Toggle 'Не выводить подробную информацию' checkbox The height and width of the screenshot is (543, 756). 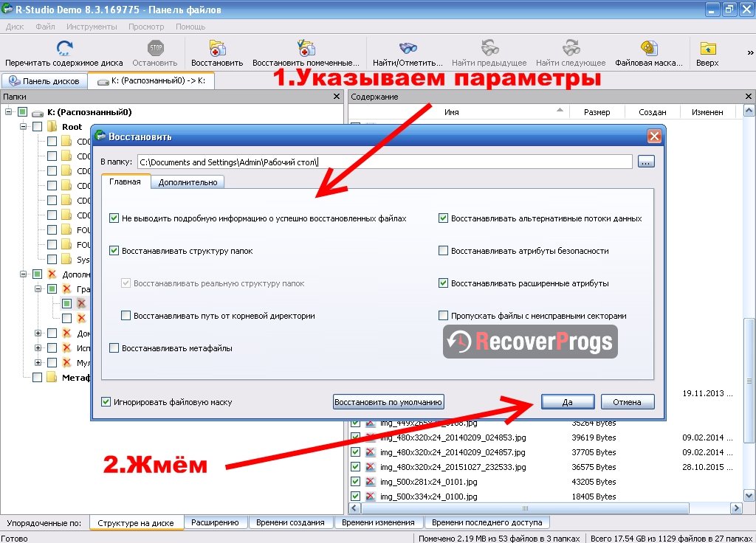pyautogui.click(x=114, y=218)
